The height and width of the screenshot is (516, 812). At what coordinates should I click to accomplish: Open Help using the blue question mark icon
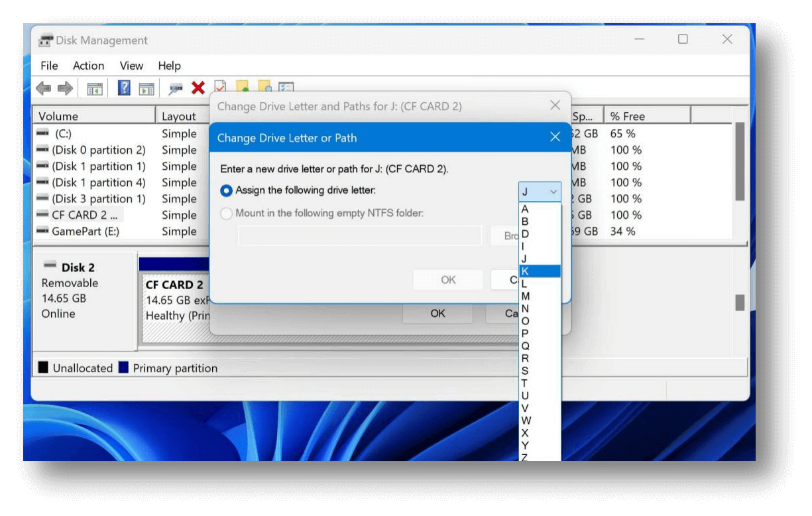pyautogui.click(x=123, y=87)
